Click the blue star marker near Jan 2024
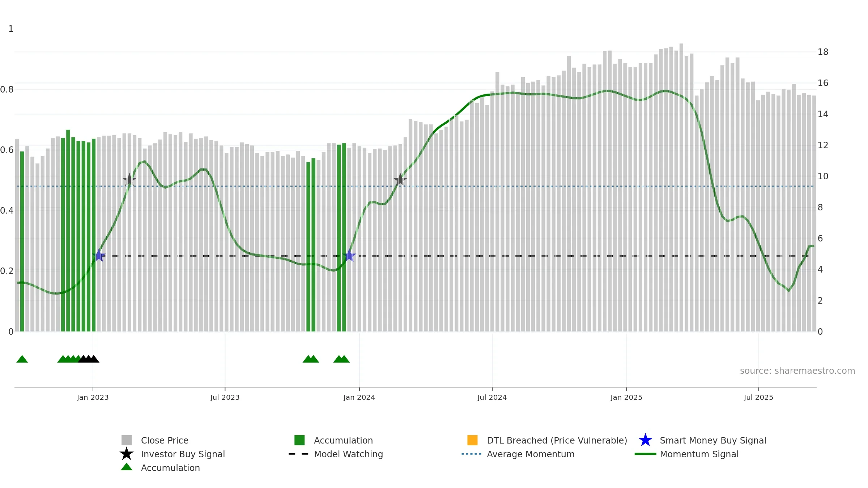This screenshot has width=868, height=488. coord(349,256)
